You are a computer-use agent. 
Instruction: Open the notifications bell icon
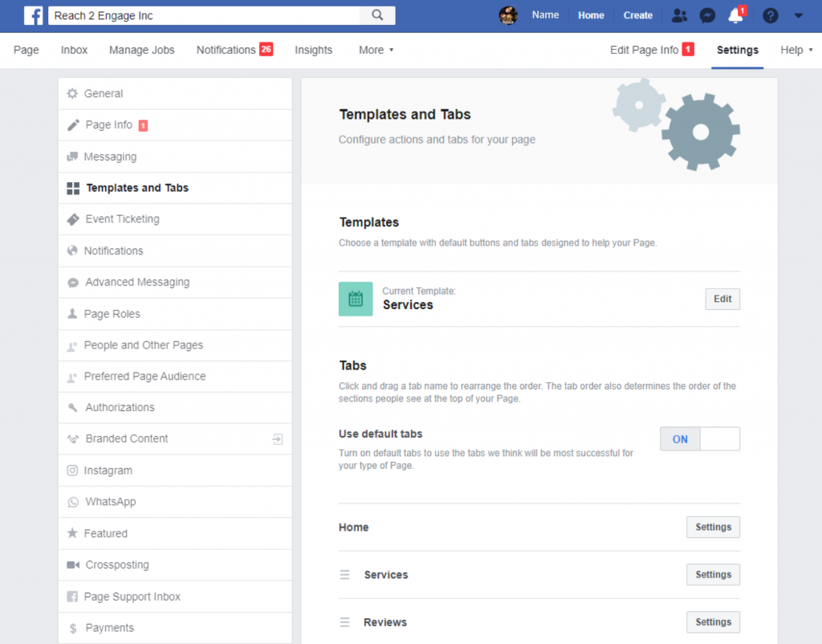point(735,15)
